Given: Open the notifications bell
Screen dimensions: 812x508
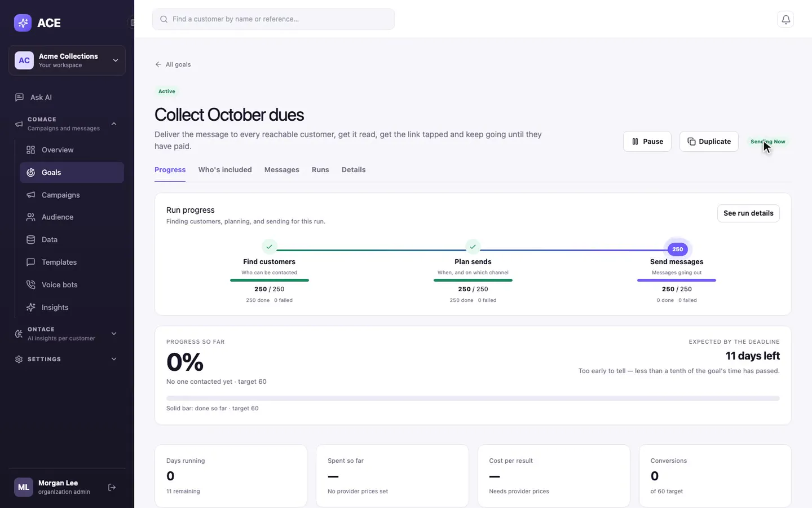Looking at the screenshot, I should click(785, 19).
